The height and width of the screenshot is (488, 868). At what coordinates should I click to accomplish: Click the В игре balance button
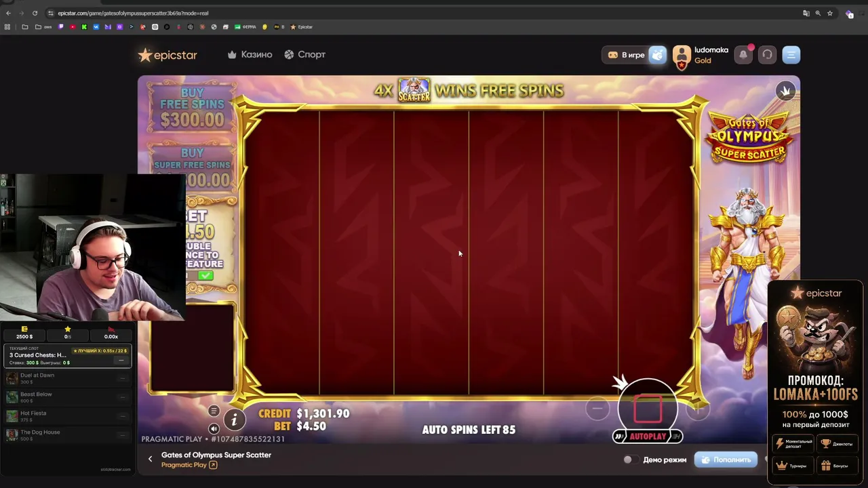click(x=626, y=55)
